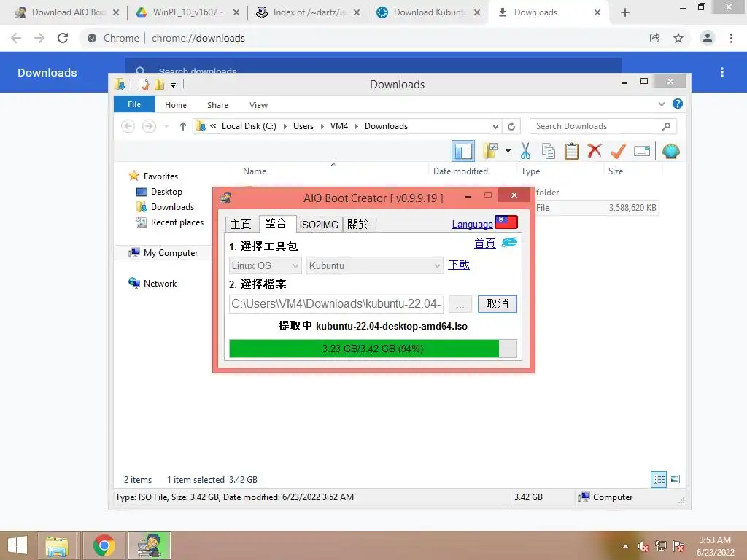Switch to large thumbnails view icon
747x560 pixels.
[675, 479]
